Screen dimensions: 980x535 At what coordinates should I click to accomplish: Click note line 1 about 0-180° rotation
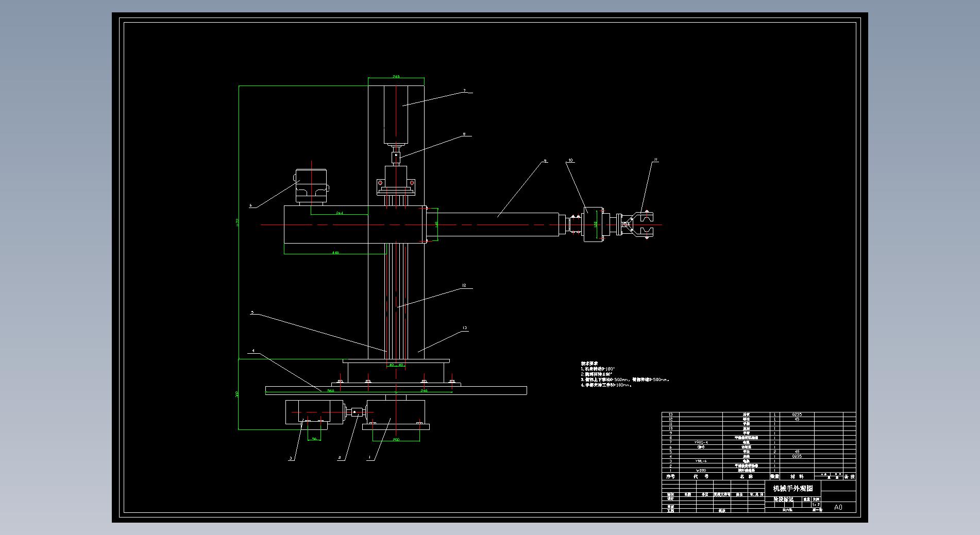598,369
